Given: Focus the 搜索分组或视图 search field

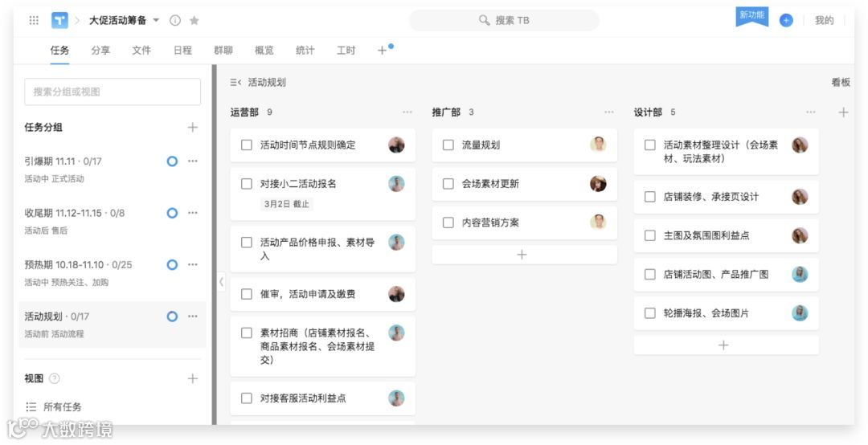Looking at the screenshot, I should click(x=113, y=92).
